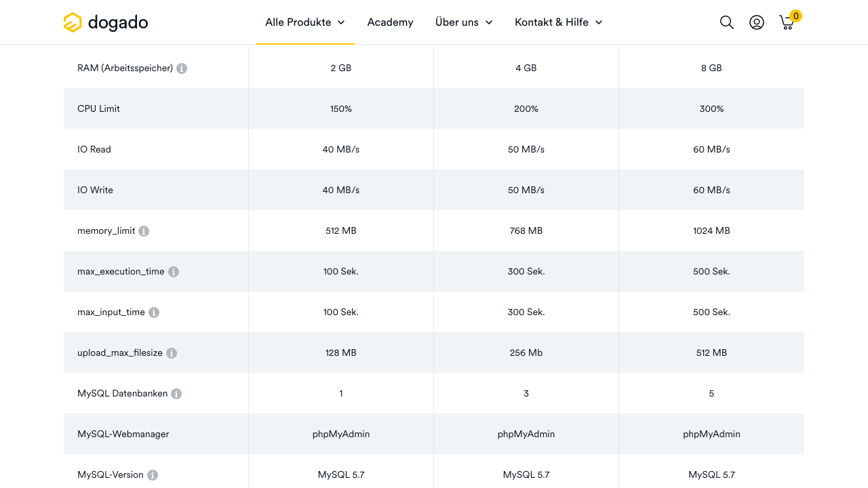Click info icon beside memory_limit
This screenshot has height=488, width=868.
pos(144,231)
